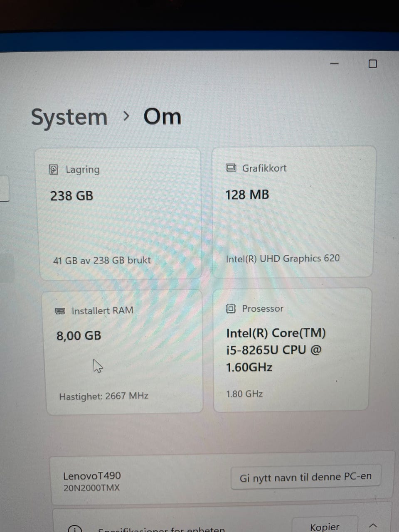Click the Intel(R) UHD Graphics 620 label
Screen dimensions: 399x532
click(x=283, y=259)
